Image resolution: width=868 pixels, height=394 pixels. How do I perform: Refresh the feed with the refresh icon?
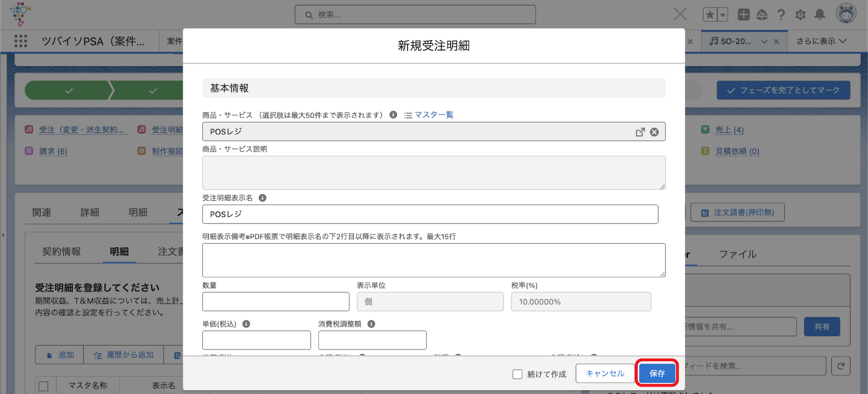[841, 366]
